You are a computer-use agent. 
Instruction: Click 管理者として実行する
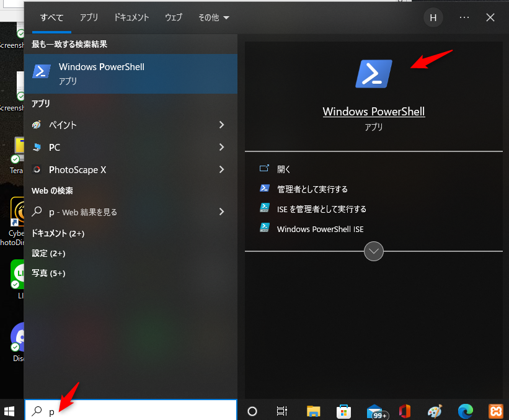click(x=312, y=189)
